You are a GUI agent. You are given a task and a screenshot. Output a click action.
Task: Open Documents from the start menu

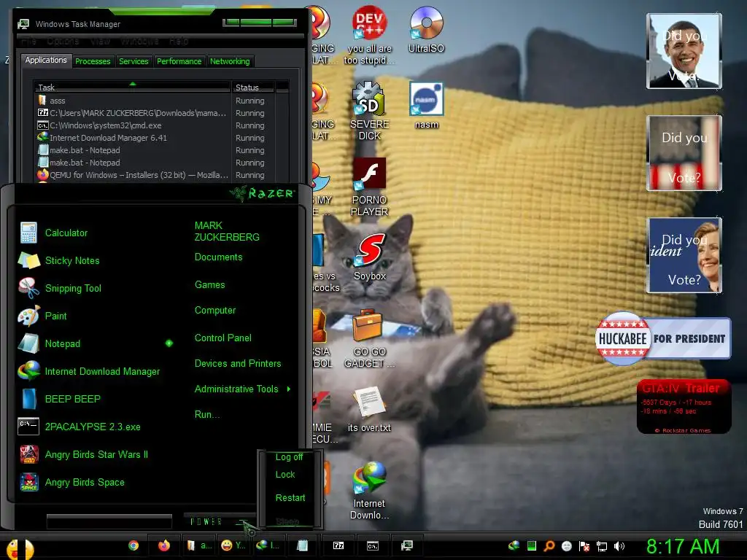tap(218, 257)
